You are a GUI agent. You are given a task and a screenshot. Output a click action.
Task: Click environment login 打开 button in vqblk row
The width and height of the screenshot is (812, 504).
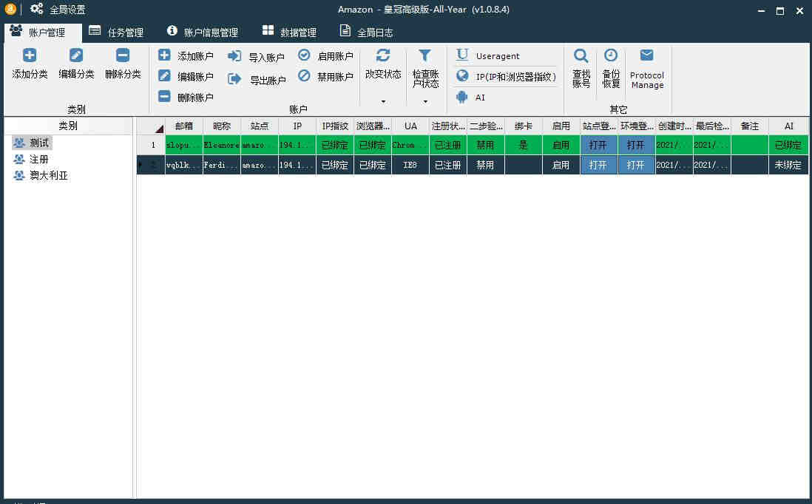(636, 165)
